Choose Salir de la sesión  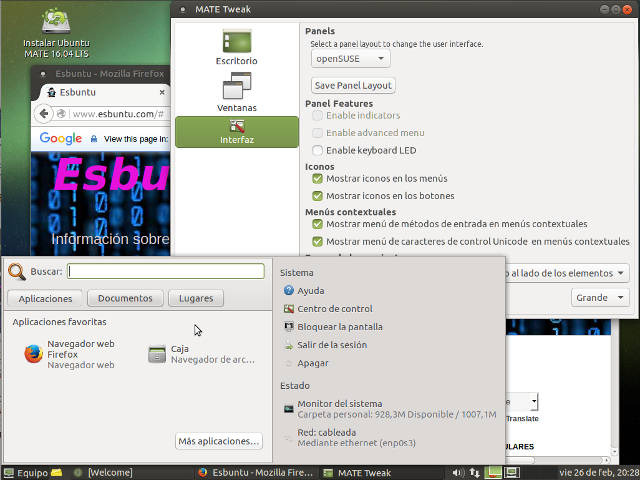point(325,345)
